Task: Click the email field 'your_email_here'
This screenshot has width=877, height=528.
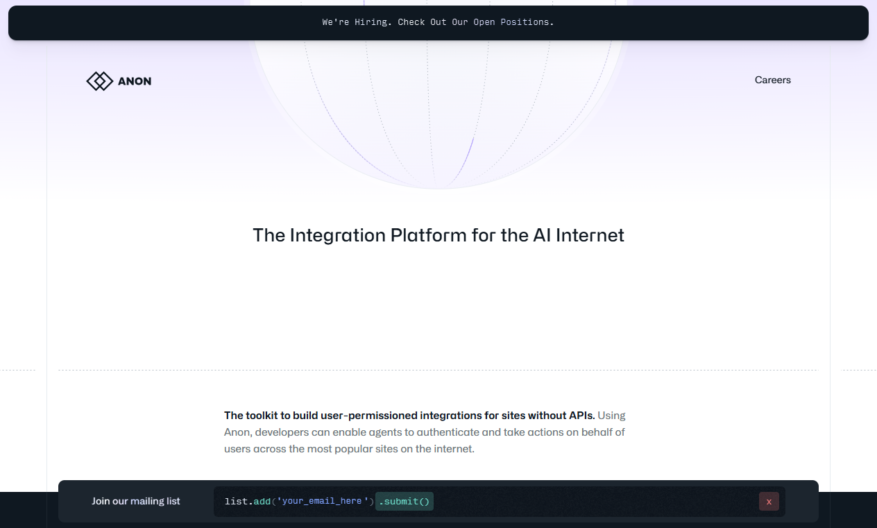Action: pos(322,501)
